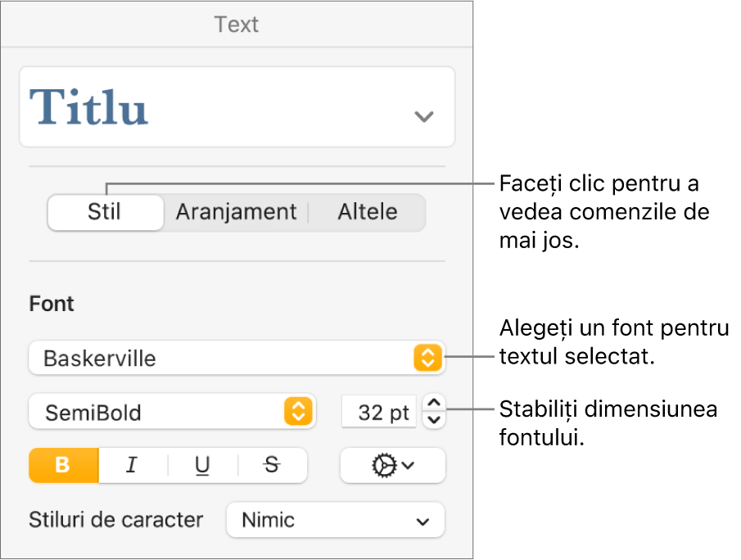The width and height of the screenshot is (741, 560).
Task: Click the Font section label
Action: pyautogui.click(x=52, y=304)
